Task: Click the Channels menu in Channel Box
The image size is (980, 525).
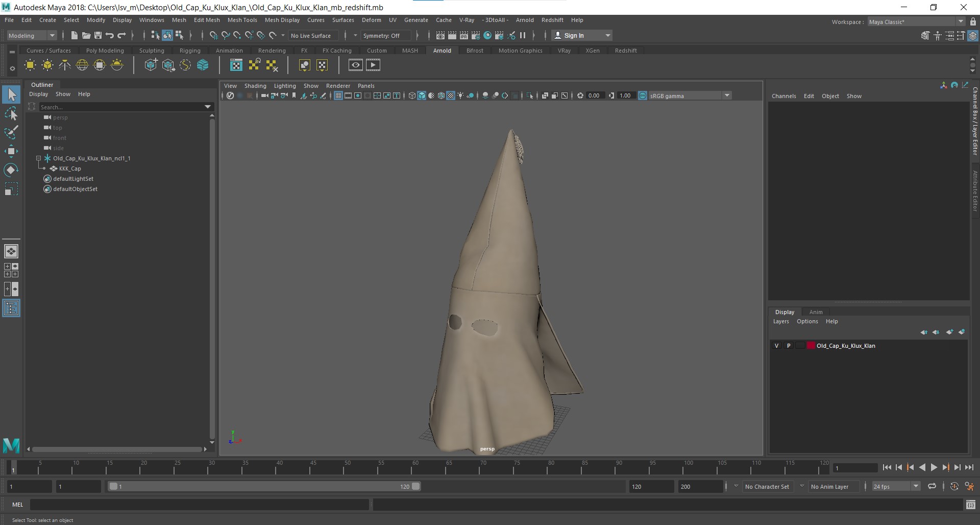Action: coord(783,96)
